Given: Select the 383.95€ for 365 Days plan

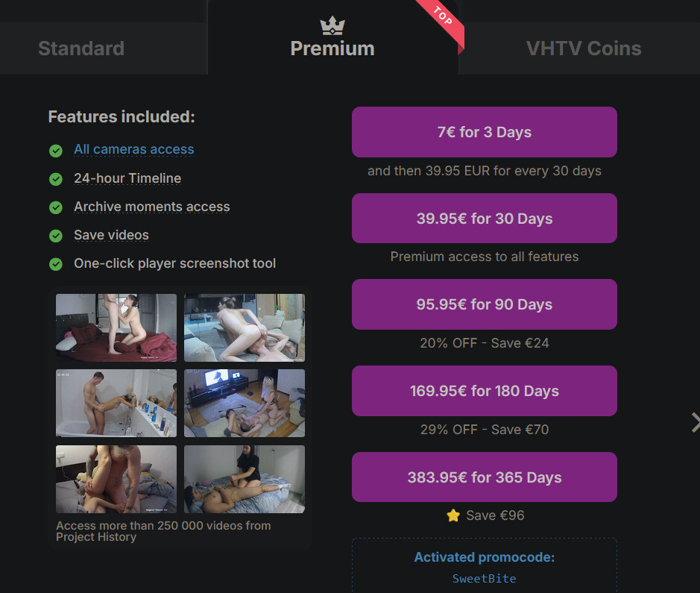Looking at the screenshot, I should (x=485, y=477).
